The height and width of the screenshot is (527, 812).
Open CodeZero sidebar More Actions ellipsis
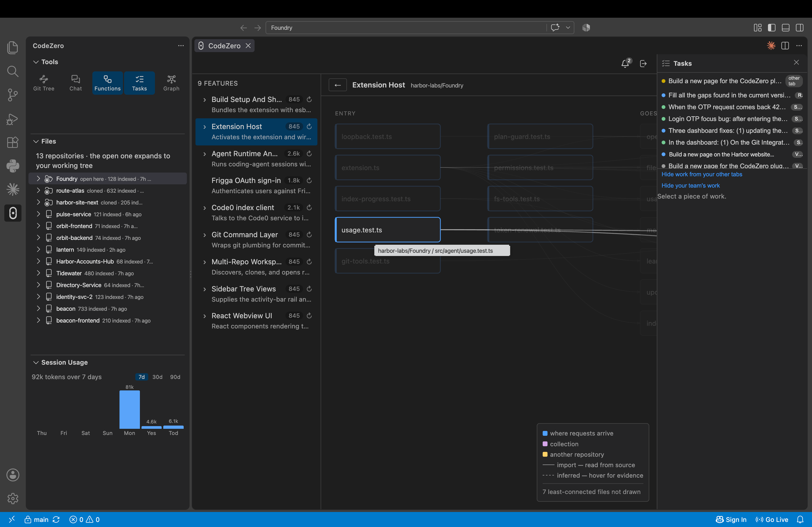click(181, 46)
